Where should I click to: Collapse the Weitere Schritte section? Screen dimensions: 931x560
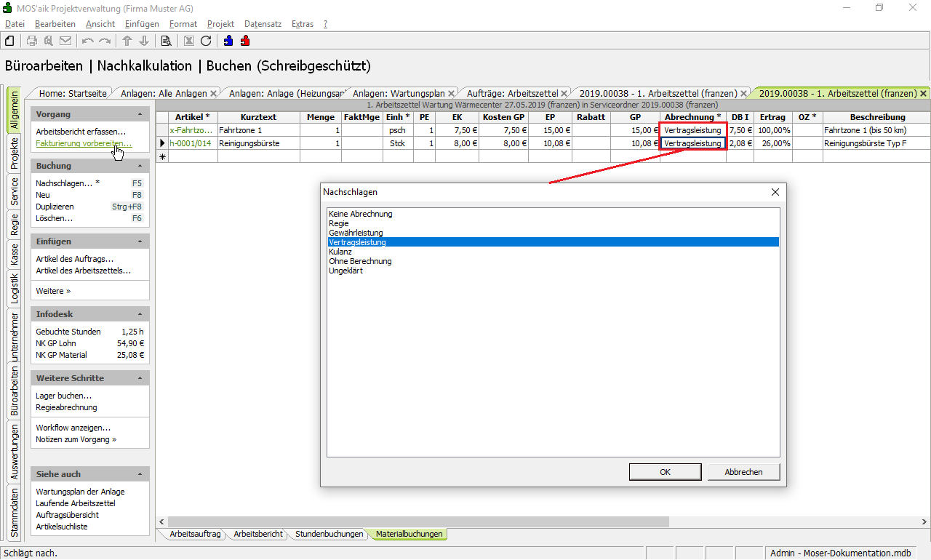[140, 378]
